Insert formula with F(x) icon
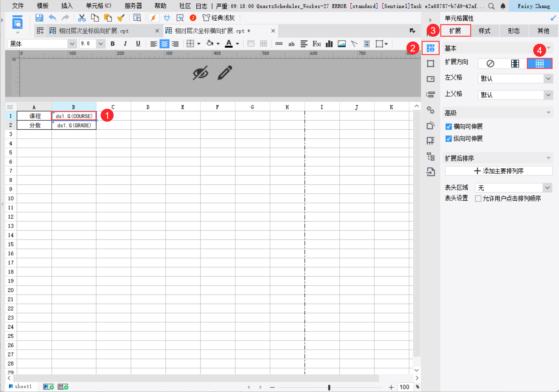This screenshot has width=559, height=392. [x=317, y=44]
